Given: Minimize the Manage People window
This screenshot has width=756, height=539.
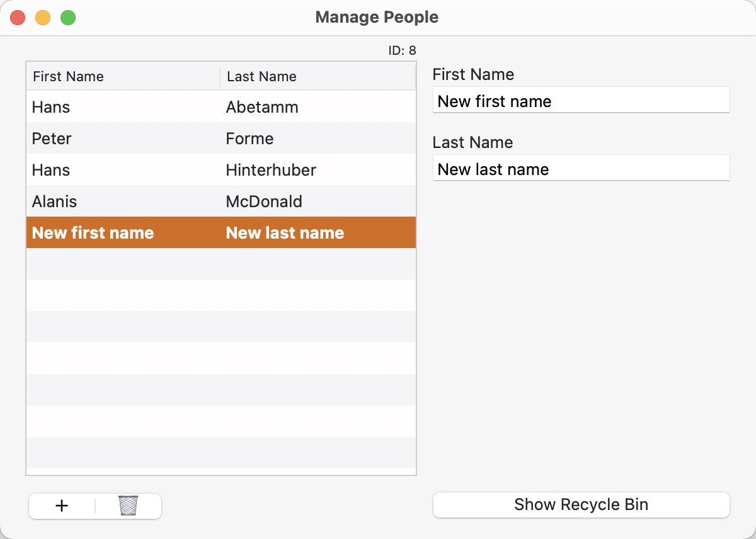Looking at the screenshot, I should coord(43,18).
